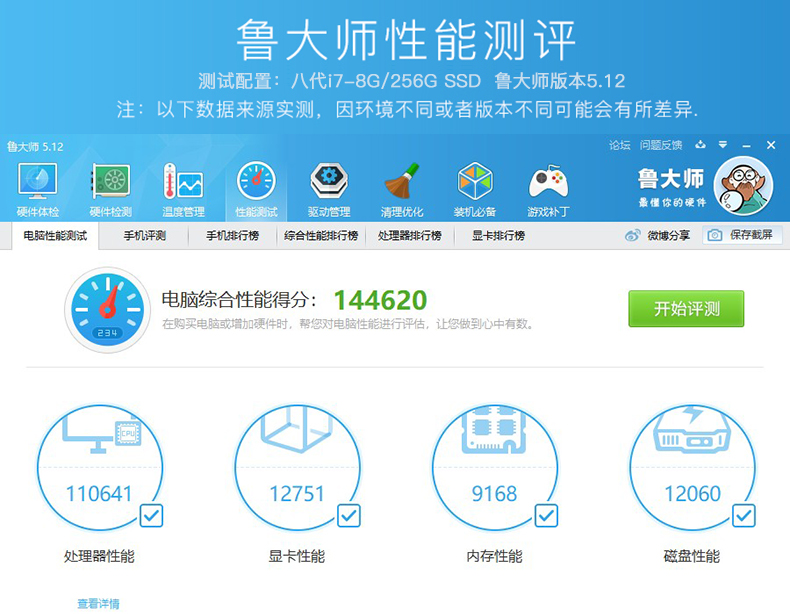Click the 鲁大师 mascot avatar
The height and width of the screenshot is (614, 790).
tap(743, 186)
